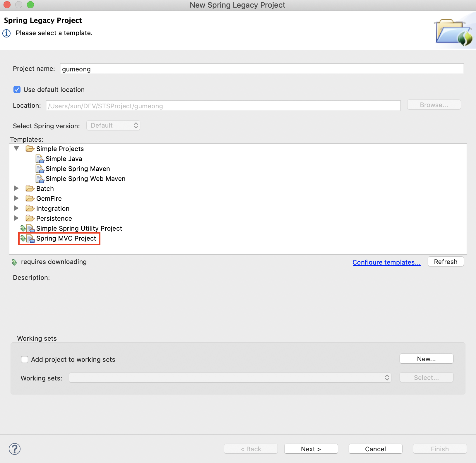Select the GemFire folder label
Screen dimensions: 476x463
pyautogui.click(x=49, y=198)
